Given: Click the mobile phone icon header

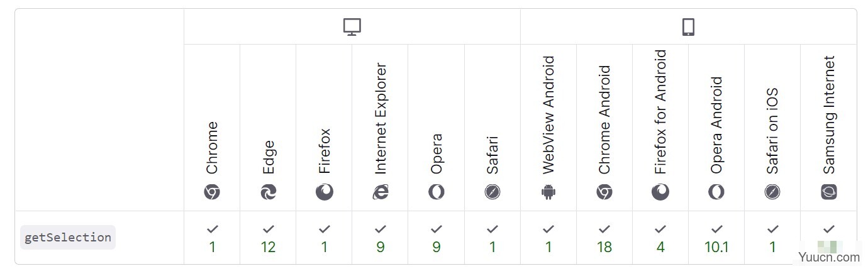Looking at the screenshot, I should (x=688, y=27).
